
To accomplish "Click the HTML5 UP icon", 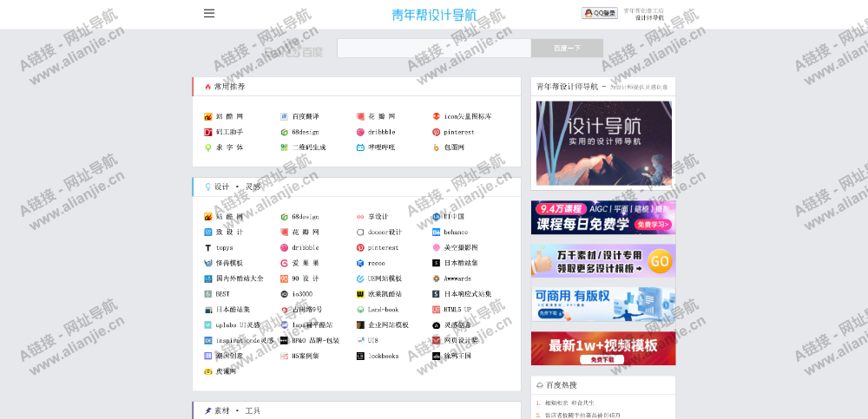I will click(437, 310).
